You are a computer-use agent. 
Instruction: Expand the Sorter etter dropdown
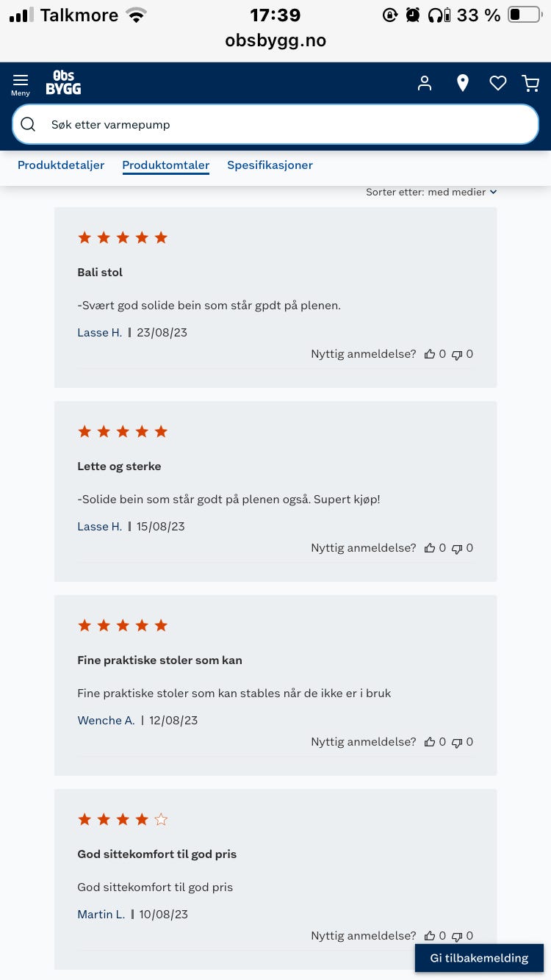431,192
